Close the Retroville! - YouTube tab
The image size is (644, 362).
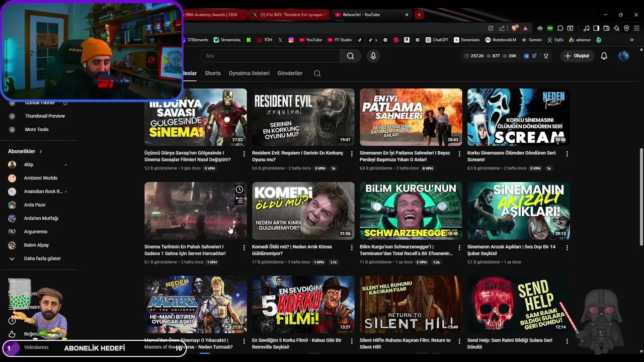pyautogui.click(x=407, y=15)
